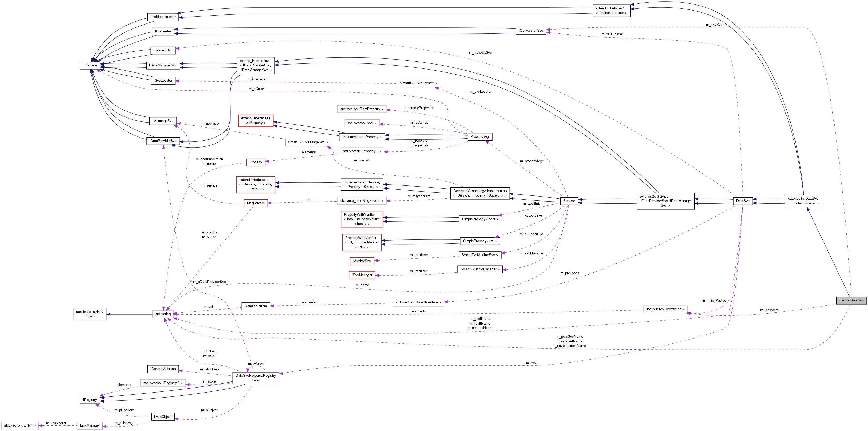Open the IDataProviderSvc node
This screenshot has height=431, width=868.
coord(163,141)
